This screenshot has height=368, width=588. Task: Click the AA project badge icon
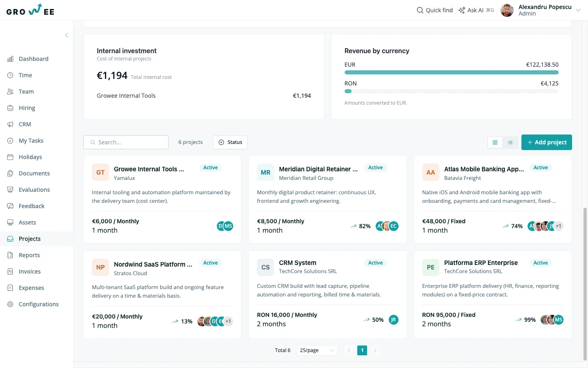pyautogui.click(x=431, y=173)
